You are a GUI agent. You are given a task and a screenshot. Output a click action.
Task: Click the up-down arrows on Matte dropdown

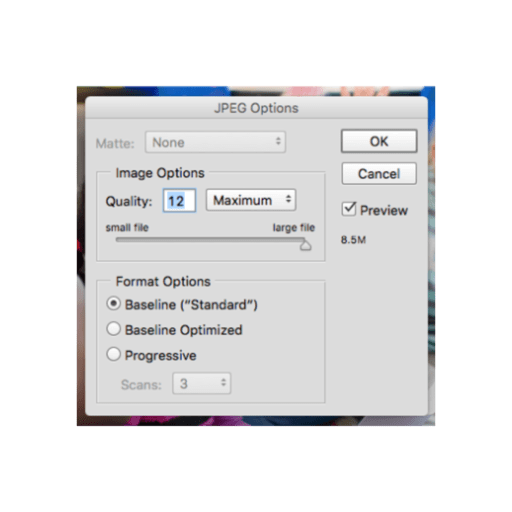point(278,141)
